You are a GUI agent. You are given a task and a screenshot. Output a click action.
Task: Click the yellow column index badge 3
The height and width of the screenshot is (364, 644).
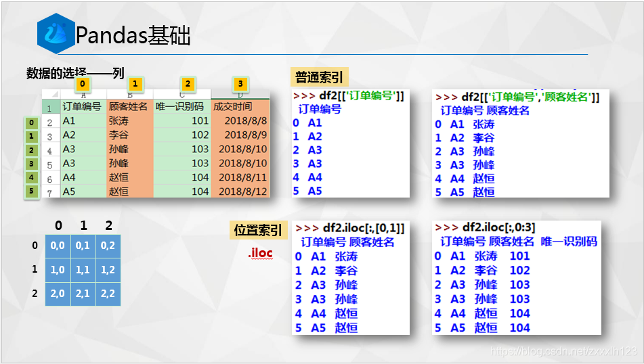click(240, 84)
